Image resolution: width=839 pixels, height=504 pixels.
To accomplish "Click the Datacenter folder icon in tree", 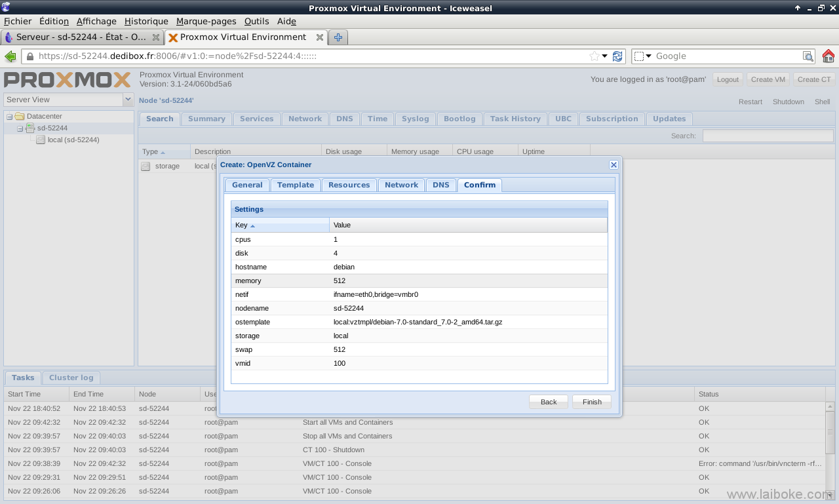I will point(20,116).
